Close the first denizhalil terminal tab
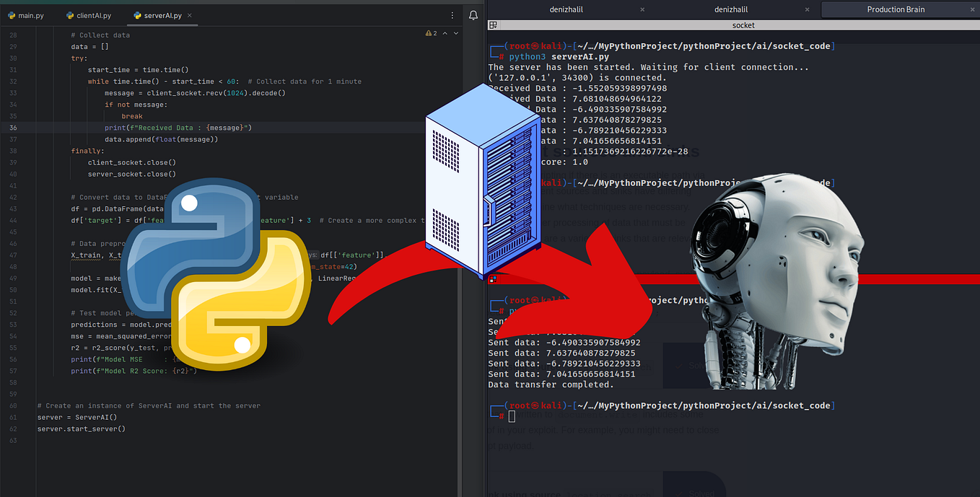This screenshot has height=497, width=980. click(642, 9)
